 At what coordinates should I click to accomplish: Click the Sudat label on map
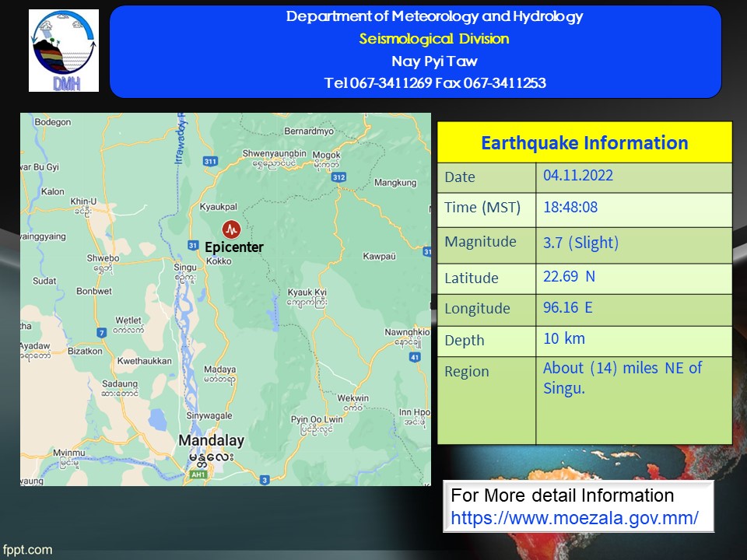point(44,281)
